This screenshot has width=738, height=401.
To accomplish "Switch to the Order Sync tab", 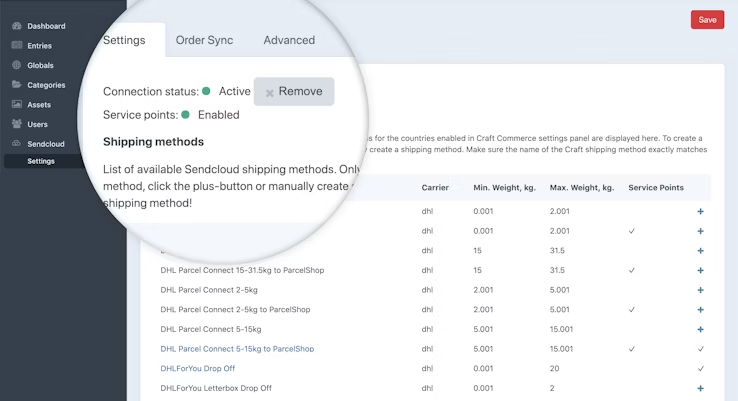I will click(x=204, y=40).
